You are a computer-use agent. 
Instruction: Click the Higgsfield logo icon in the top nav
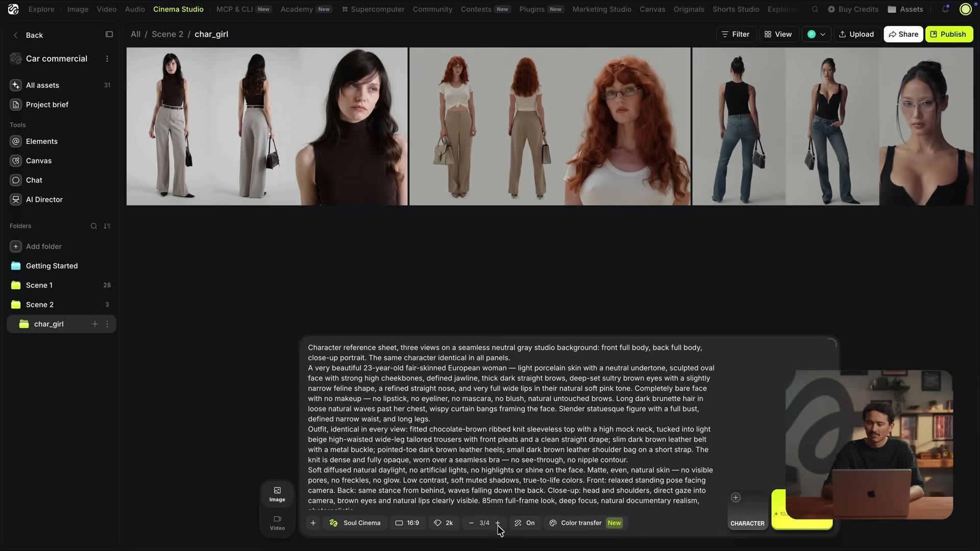pyautogui.click(x=13, y=9)
